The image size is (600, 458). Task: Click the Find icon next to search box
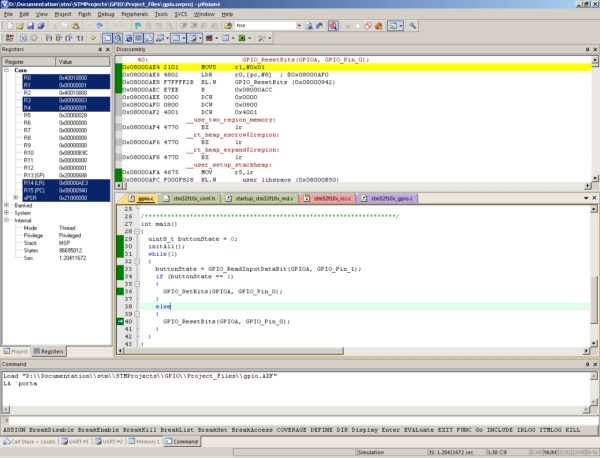[309, 26]
